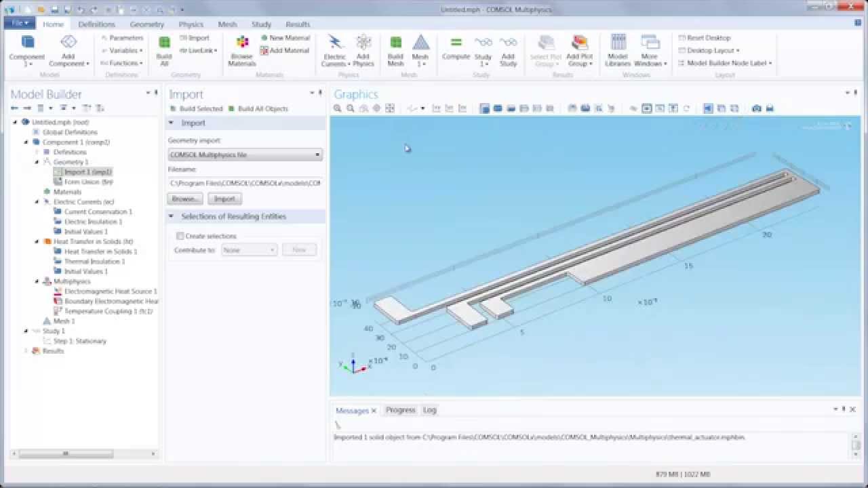Click the Zoom Out graphics icon
868x488 pixels.
click(351, 108)
